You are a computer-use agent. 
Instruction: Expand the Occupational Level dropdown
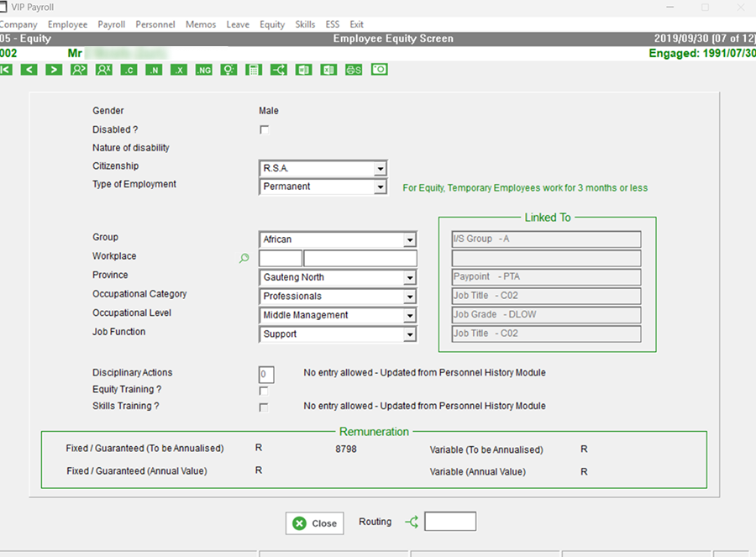[x=410, y=316]
